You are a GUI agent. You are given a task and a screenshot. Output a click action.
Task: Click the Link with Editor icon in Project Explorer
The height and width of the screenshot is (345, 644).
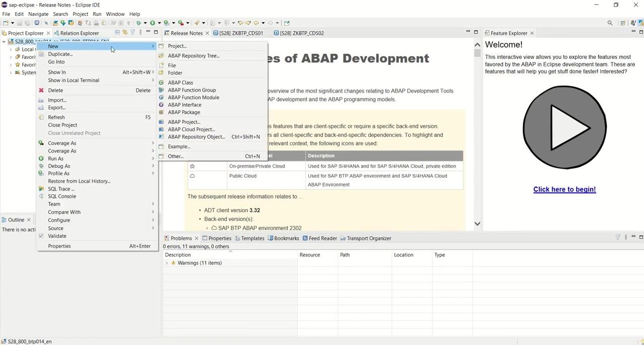coord(125,33)
